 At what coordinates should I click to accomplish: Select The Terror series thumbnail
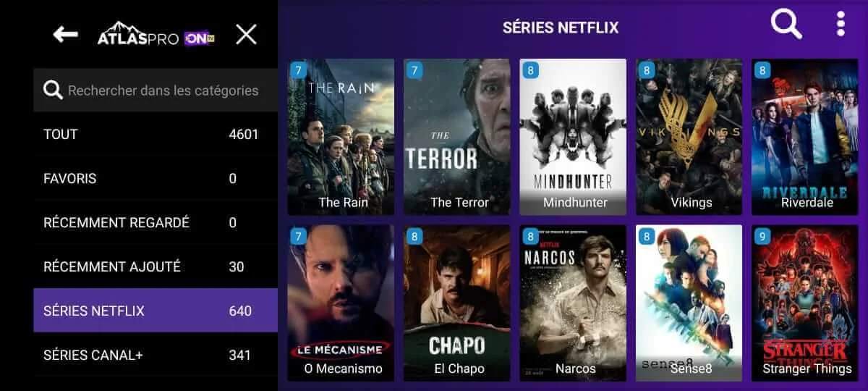(x=457, y=137)
